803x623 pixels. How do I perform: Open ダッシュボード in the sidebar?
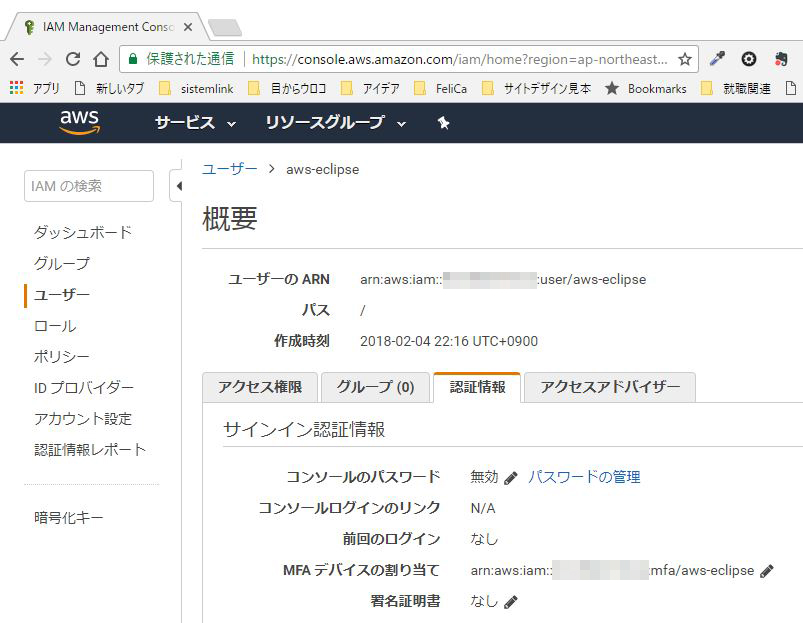click(83, 232)
